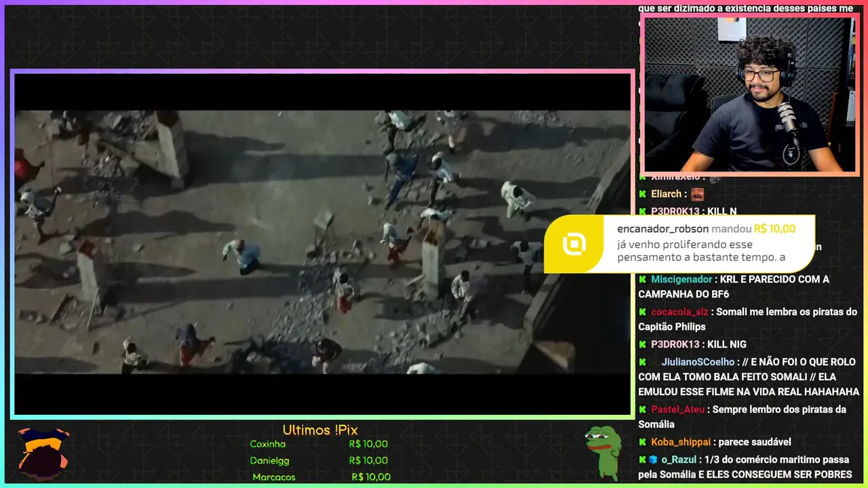Viewport: 868px width, 488px height.
Task: Open cocacola_slz's chat profile
Action: [679, 312]
